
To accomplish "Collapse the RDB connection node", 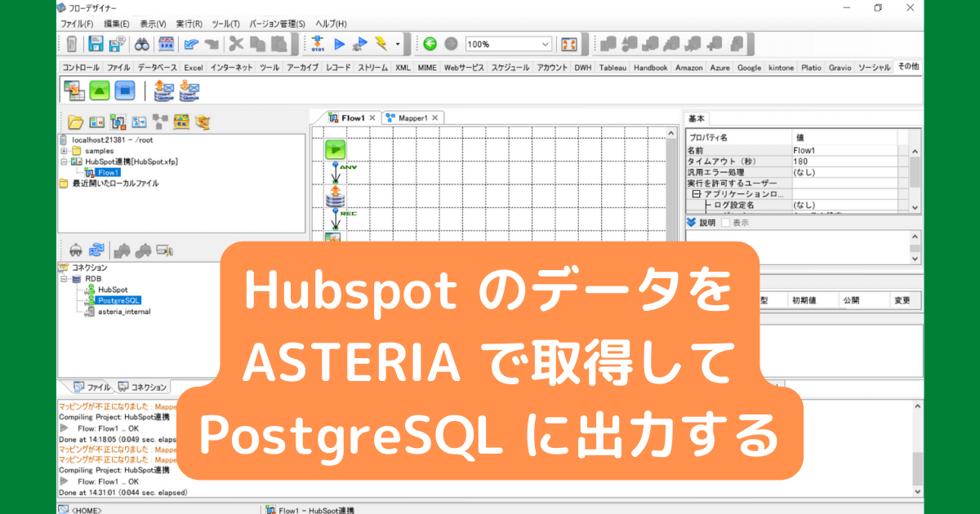I will tap(64, 278).
